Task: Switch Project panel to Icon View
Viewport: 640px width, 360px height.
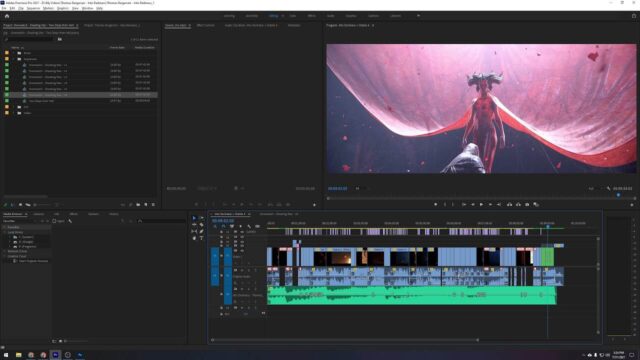Action: (20, 204)
